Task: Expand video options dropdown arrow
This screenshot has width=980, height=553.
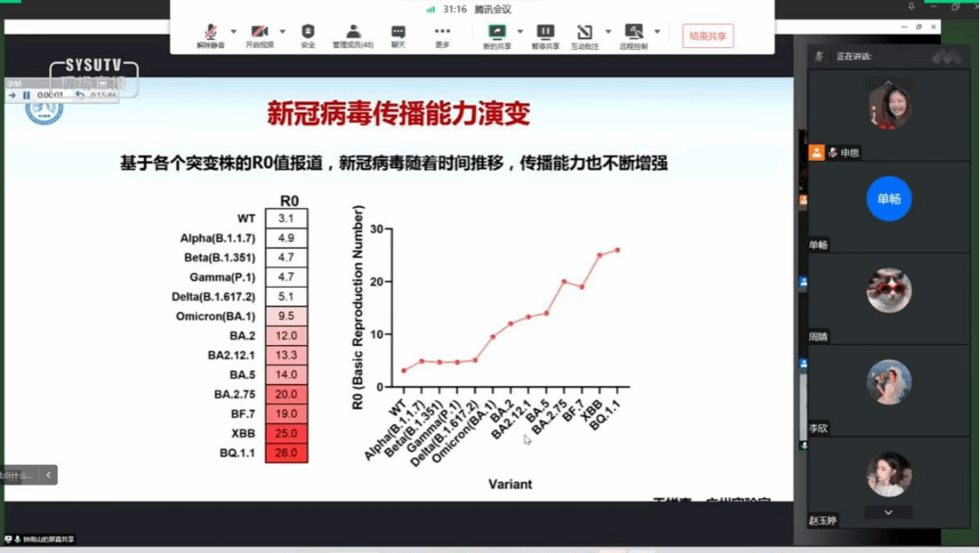Action: pos(282,32)
